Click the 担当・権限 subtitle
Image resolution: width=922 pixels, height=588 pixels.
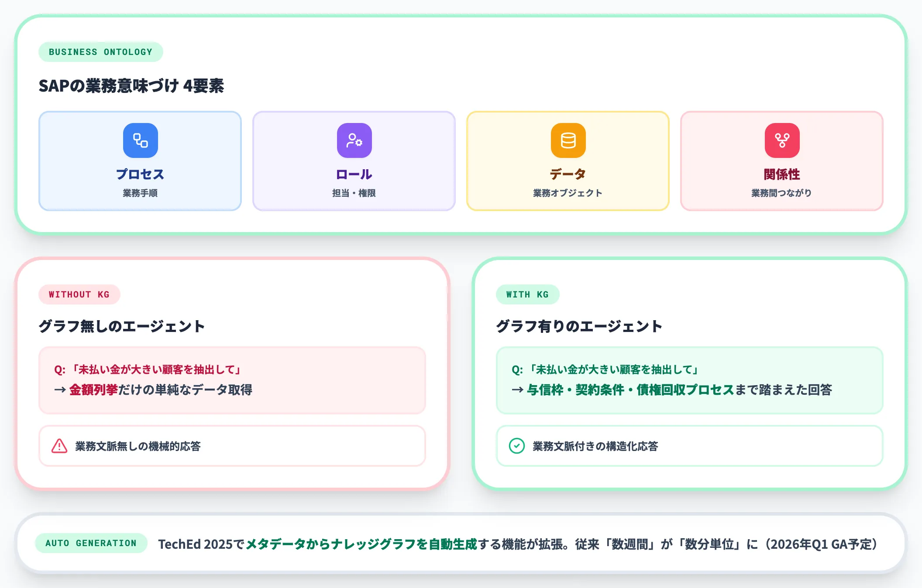[354, 193]
